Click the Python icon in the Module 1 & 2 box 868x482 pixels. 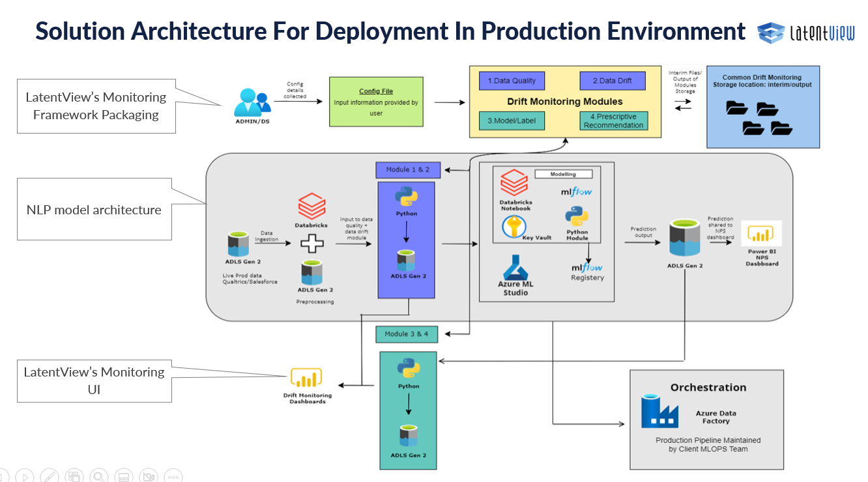pos(406,197)
